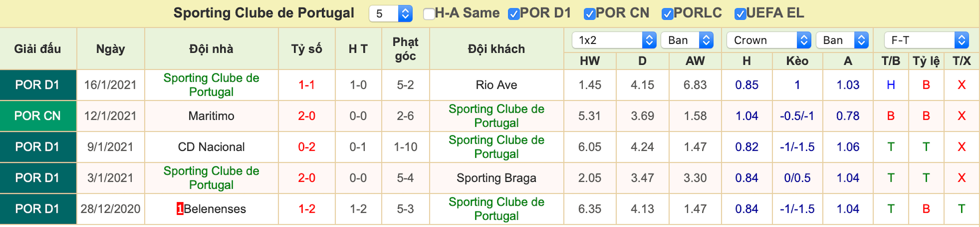Click the CD Nacional team name

(211, 147)
